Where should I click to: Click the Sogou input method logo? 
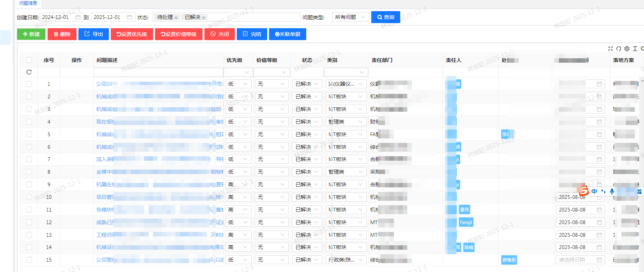(x=583, y=191)
